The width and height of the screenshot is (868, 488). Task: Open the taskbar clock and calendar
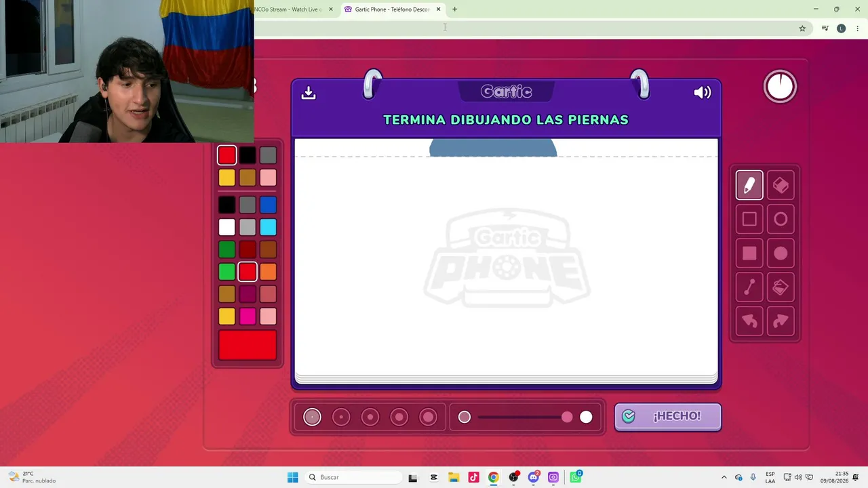(834, 477)
